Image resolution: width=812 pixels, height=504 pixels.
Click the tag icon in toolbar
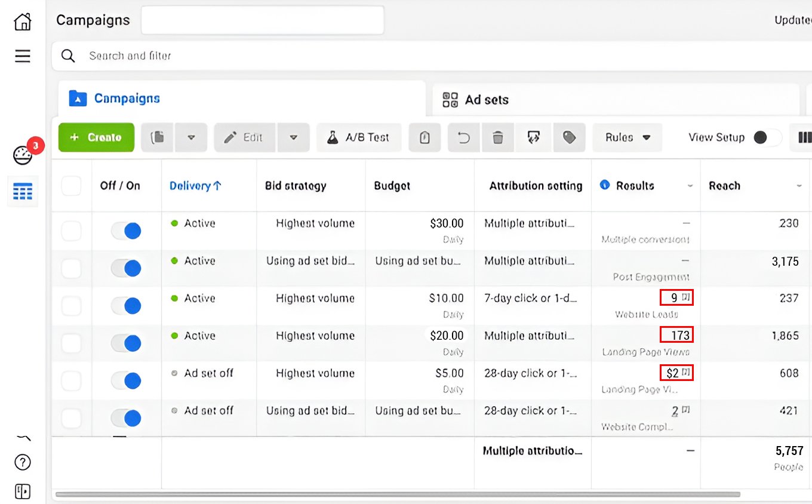[x=569, y=137]
